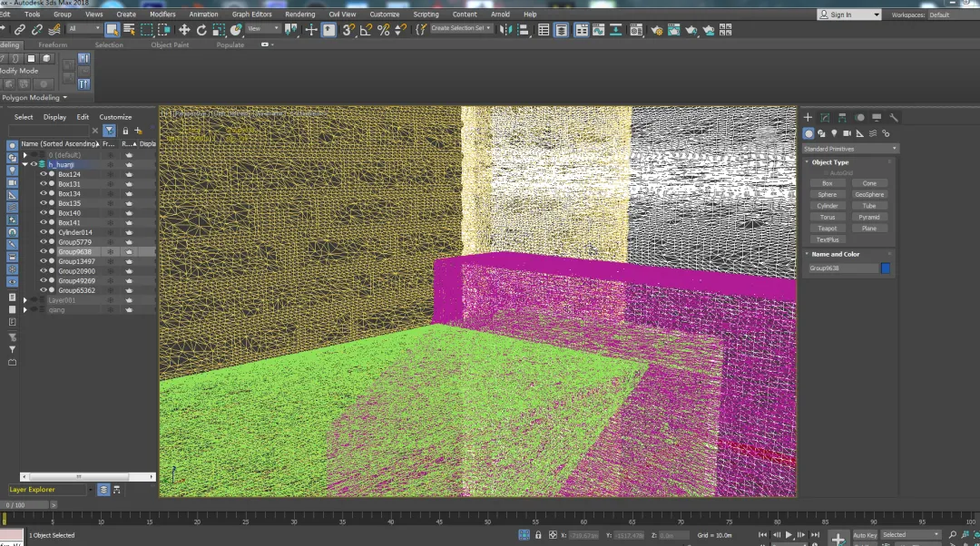980x546 pixels.
Task: Click the Percent Snap toggle icon
Action: pos(383,30)
